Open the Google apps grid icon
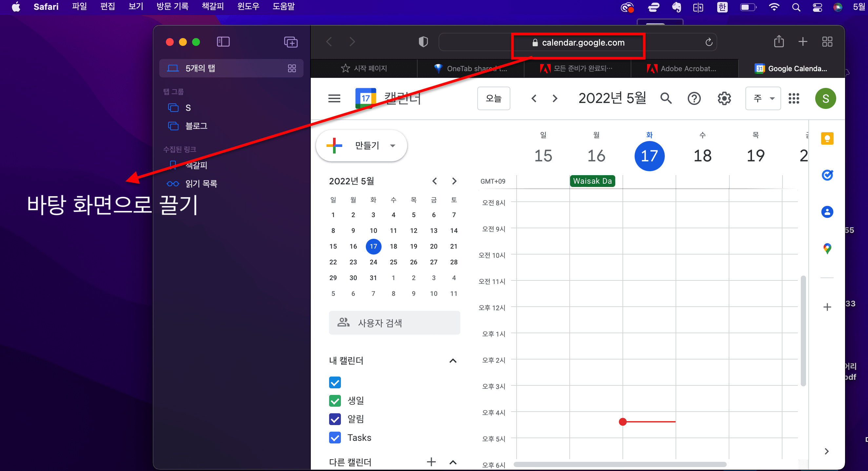 (794, 98)
